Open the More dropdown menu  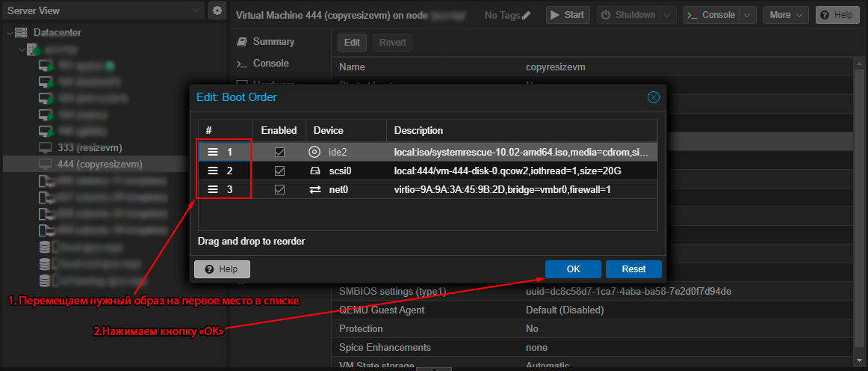(x=786, y=15)
